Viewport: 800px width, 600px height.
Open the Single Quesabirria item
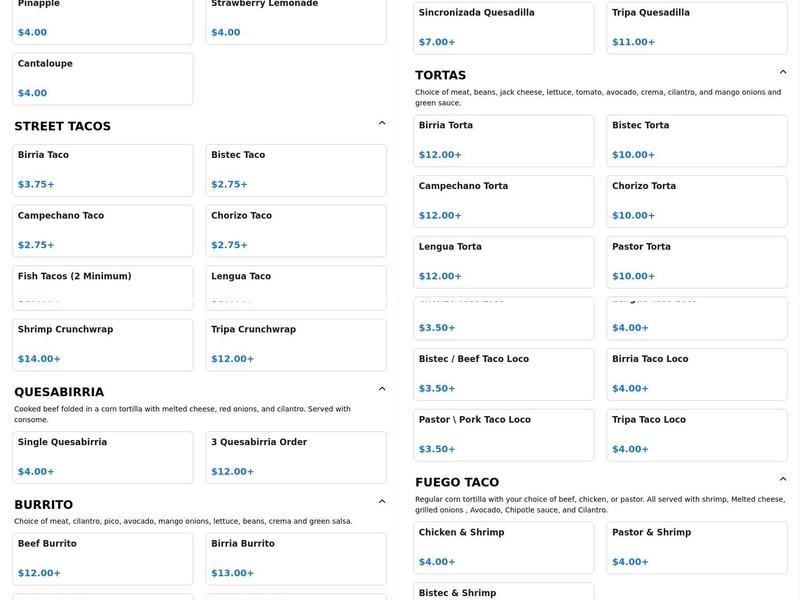[x=102, y=457]
